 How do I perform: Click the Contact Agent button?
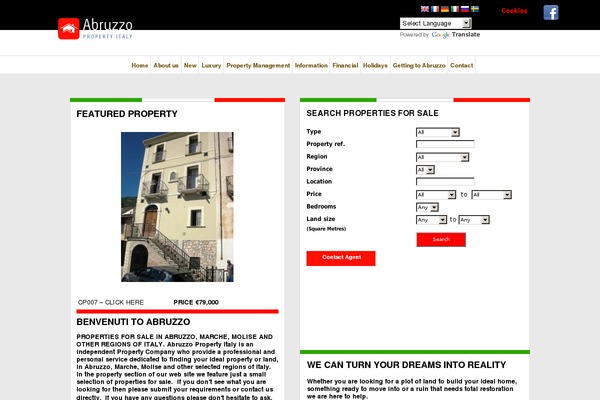click(x=341, y=258)
